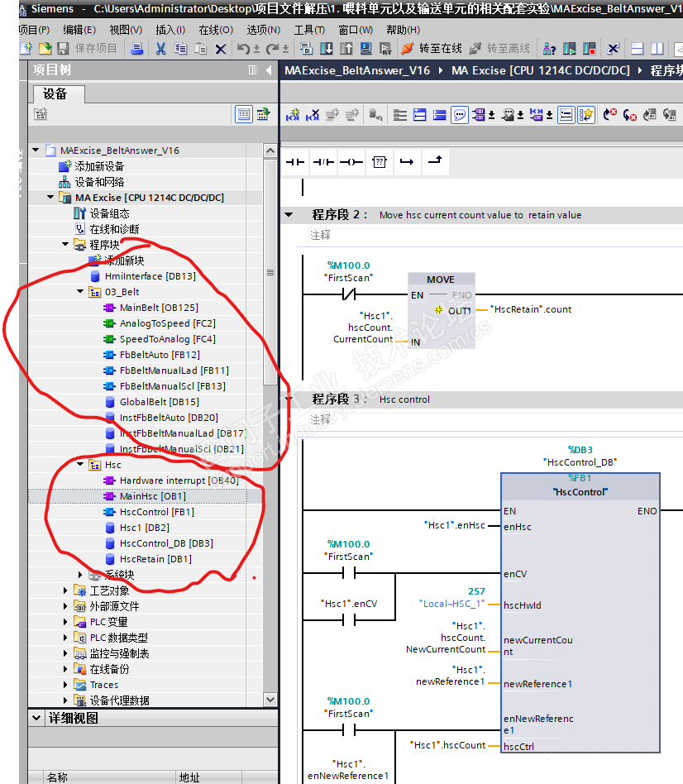Close all networks icon
The width and height of the screenshot is (683, 784).
point(440,115)
